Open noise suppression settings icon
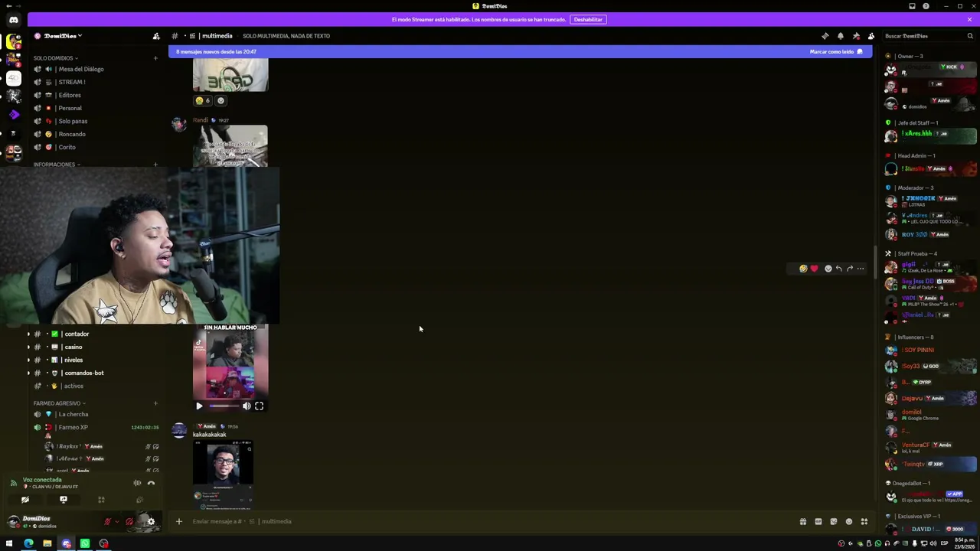The width and height of the screenshot is (980, 551). (x=137, y=483)
